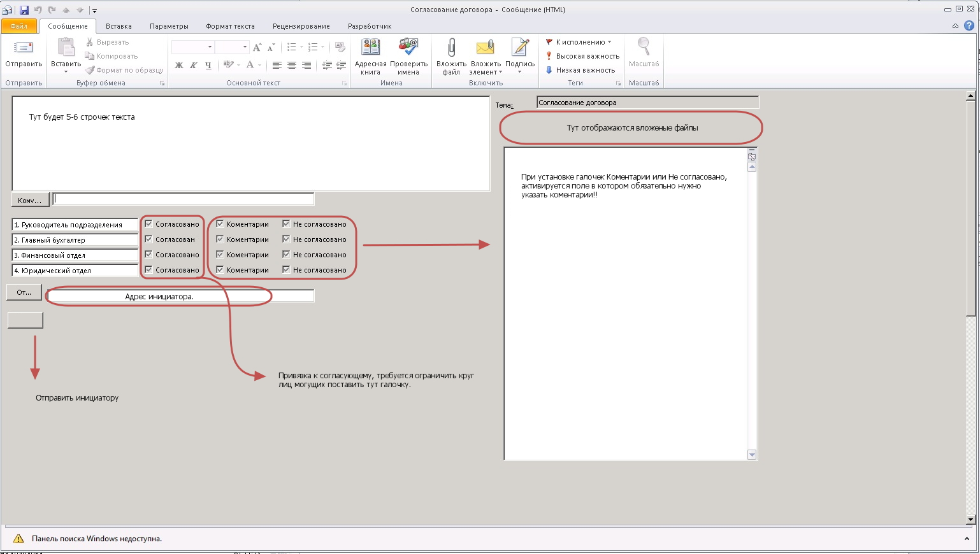Screen dimensions: 980x554
Task: Click the От... button
Action: click(x=24, y=292)
